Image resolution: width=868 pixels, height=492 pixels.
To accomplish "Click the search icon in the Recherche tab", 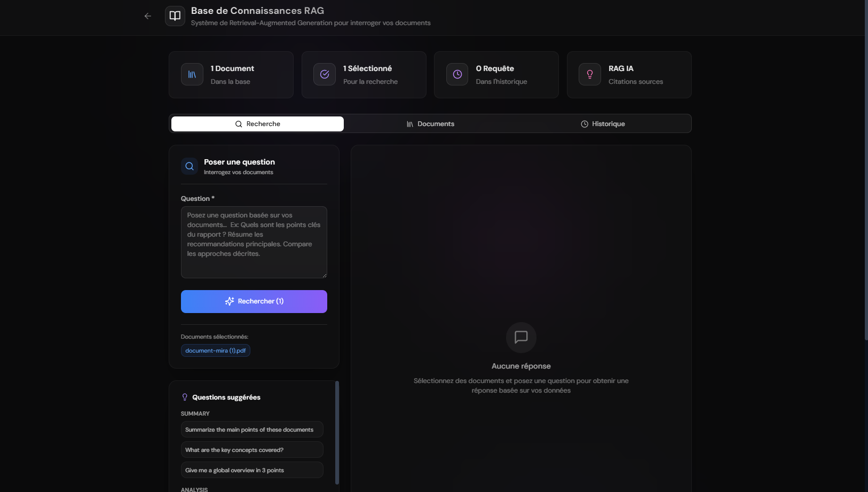I will [238, 123].
